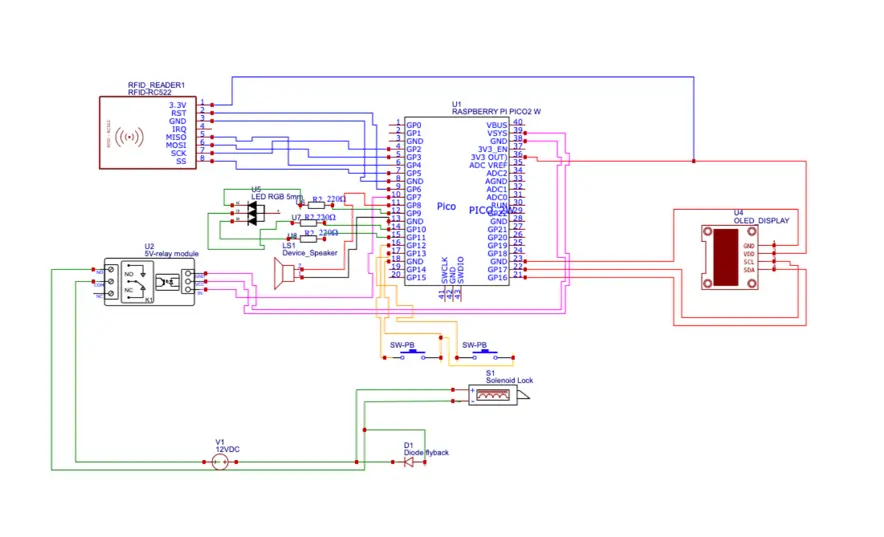Click the GP21 pin label
The height and width of the screenshot is (537, 884).
point(498,229)
